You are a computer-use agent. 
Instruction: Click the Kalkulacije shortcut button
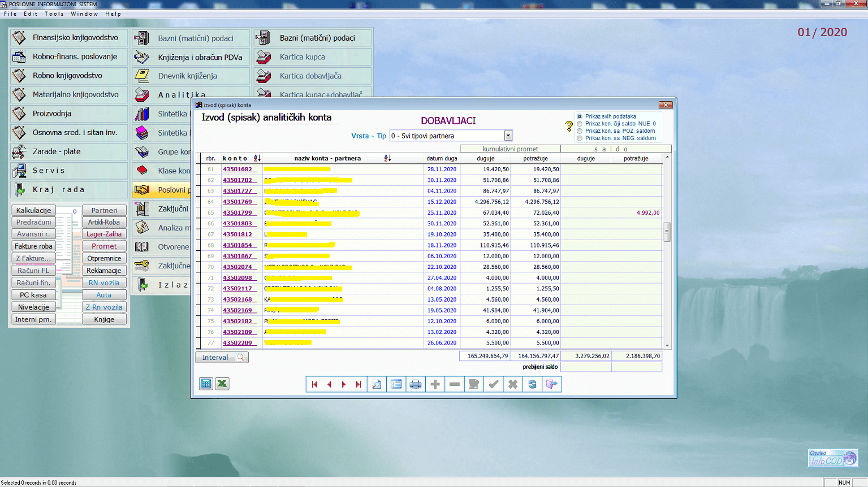[33, 210]
